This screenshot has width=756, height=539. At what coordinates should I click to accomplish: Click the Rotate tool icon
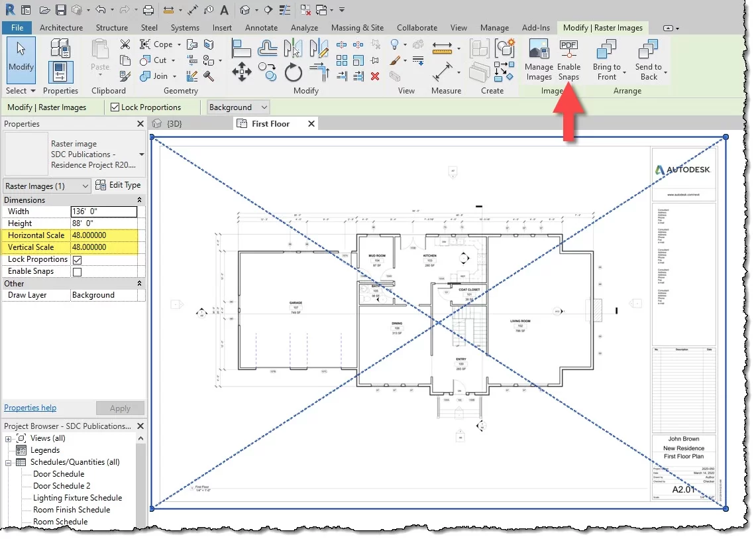click(293, 72)
